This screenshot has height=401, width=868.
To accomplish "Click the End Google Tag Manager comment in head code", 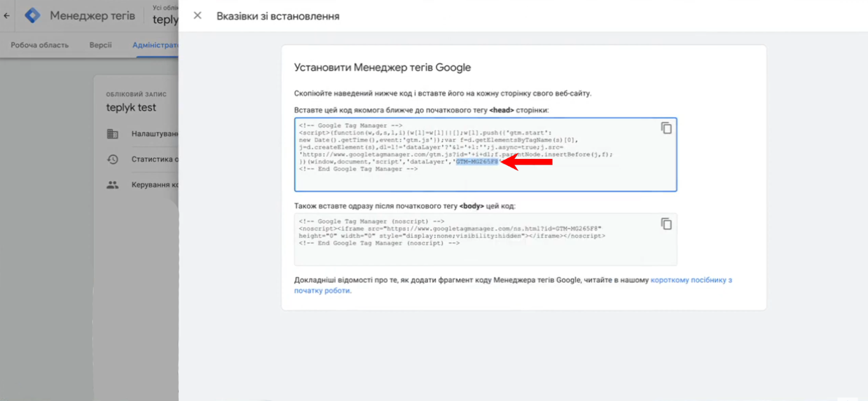I will [x=358, y=170].
